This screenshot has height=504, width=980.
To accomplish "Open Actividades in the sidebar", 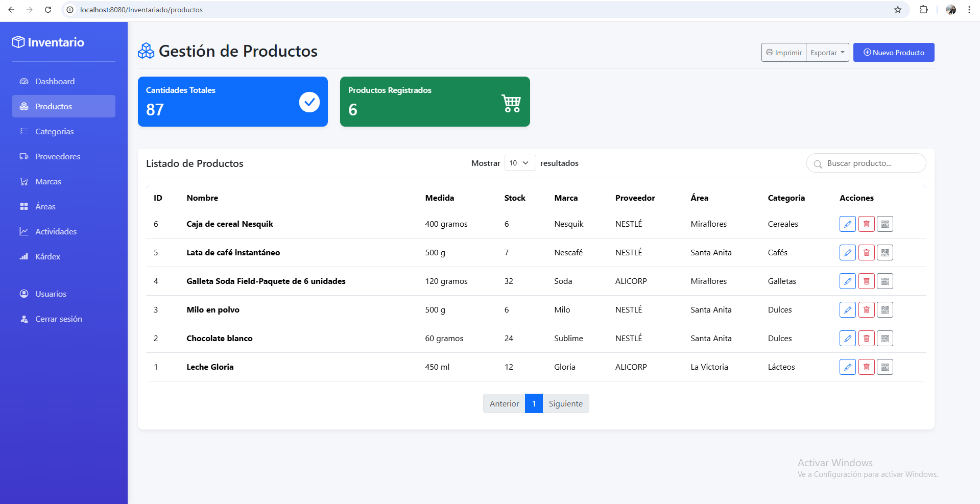I will 64,232.
